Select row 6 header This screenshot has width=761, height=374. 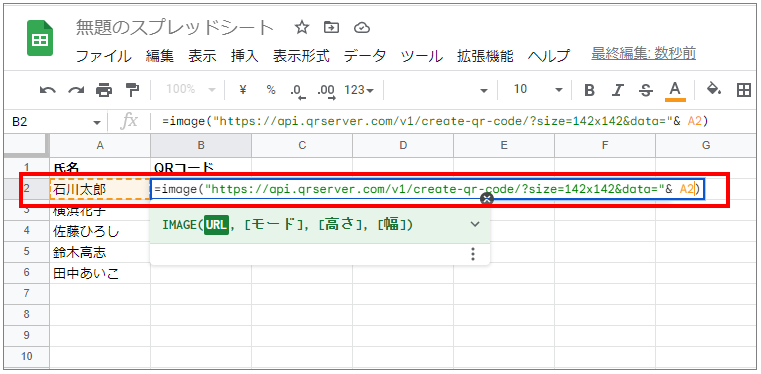[x=27, y=273]
